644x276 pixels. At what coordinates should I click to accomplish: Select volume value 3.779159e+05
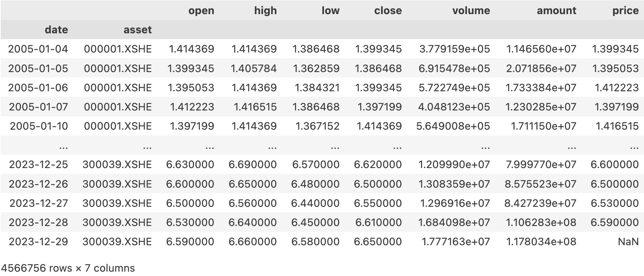click(454, 49)
